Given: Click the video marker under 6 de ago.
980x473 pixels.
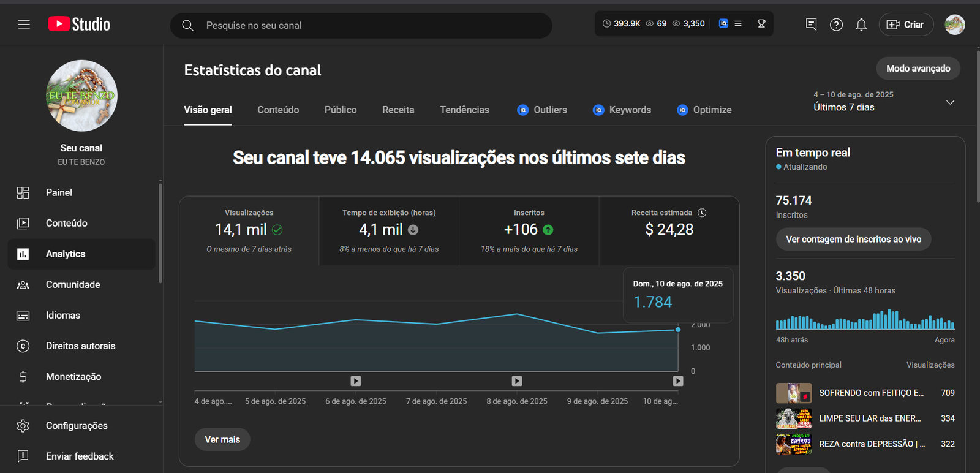Looking at the screenshot, I should (x=356, y=381).
